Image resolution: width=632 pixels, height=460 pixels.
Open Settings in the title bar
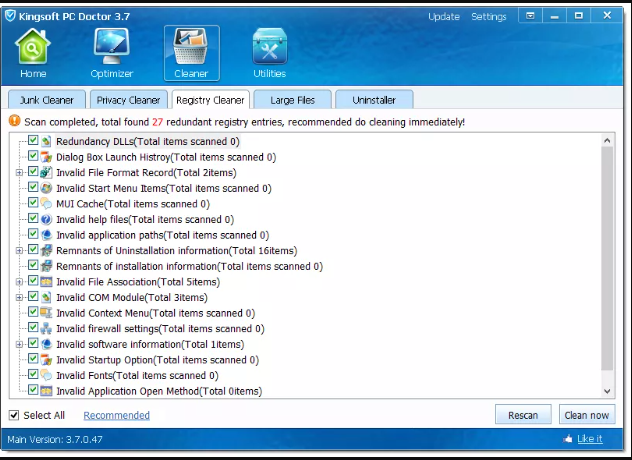click(x=489, y=17)
